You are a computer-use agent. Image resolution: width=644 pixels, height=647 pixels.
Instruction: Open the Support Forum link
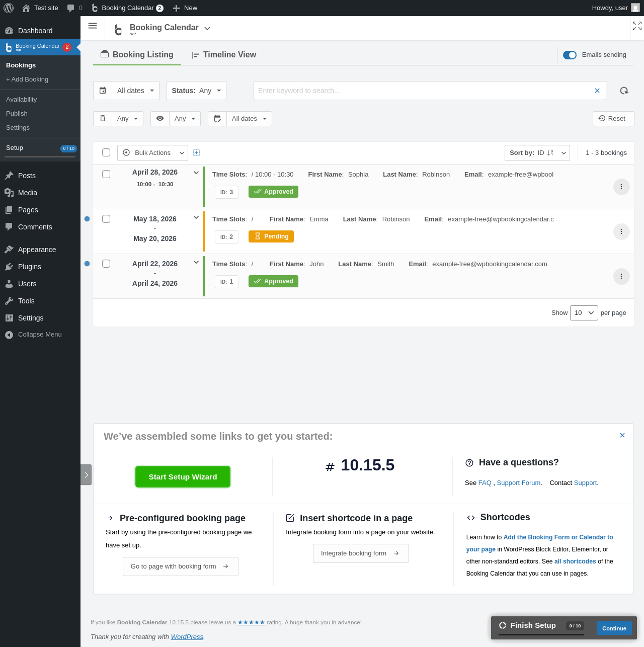pyautogui.click(x=519, y=483)
